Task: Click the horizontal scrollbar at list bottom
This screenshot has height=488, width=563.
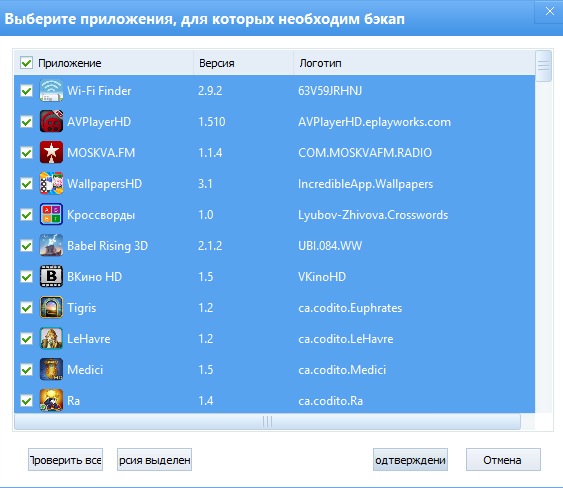Action: click(x=267, y=421)
